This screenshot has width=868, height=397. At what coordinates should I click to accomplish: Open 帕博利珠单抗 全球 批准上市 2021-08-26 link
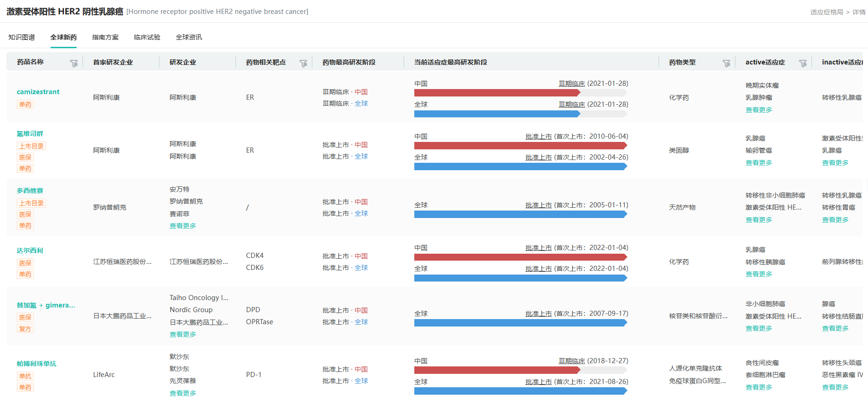(539, 382)
